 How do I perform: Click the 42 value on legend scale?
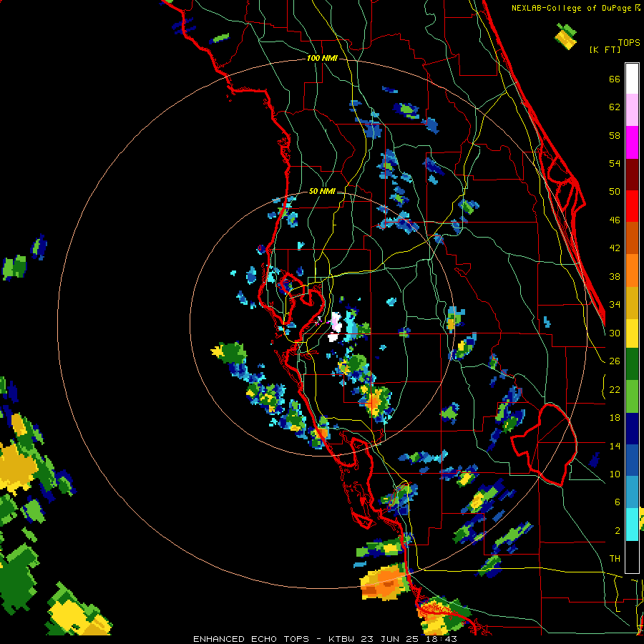615,248
